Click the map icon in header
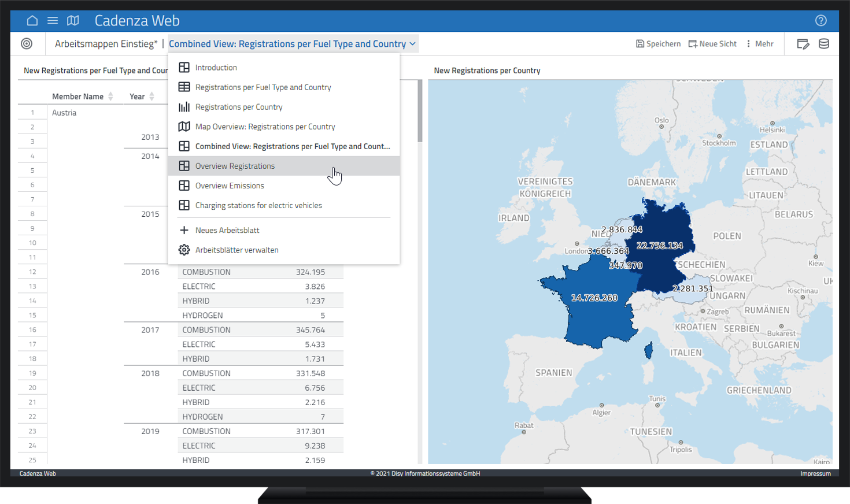This screenshot has width=850, height=504. tap(73, 21)
